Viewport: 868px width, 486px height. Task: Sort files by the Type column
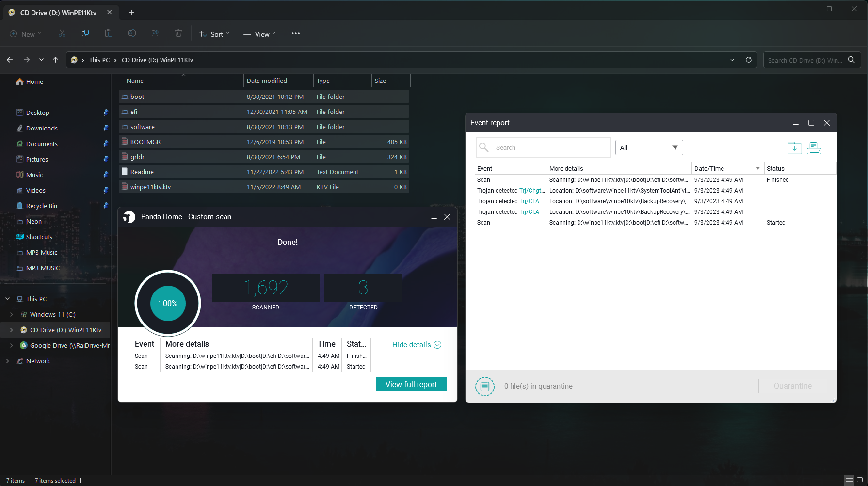pyautogui.click(x=343, y=81)
